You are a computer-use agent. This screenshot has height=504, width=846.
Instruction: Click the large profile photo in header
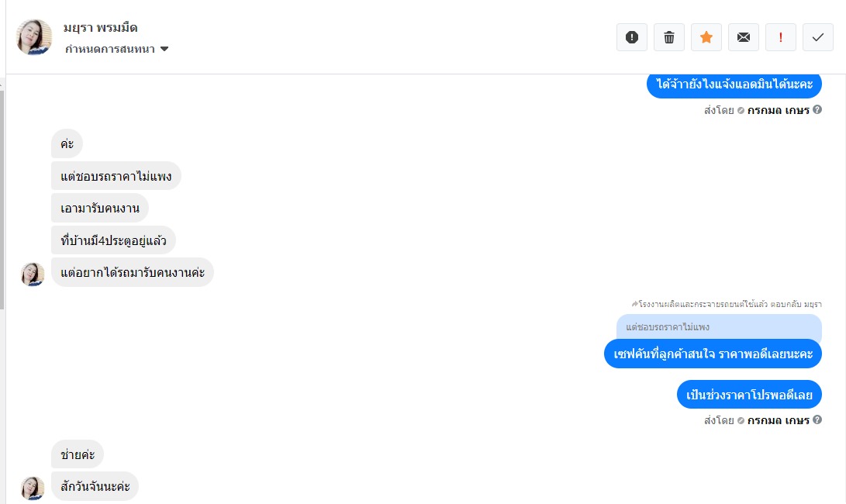tap(34, 37)
